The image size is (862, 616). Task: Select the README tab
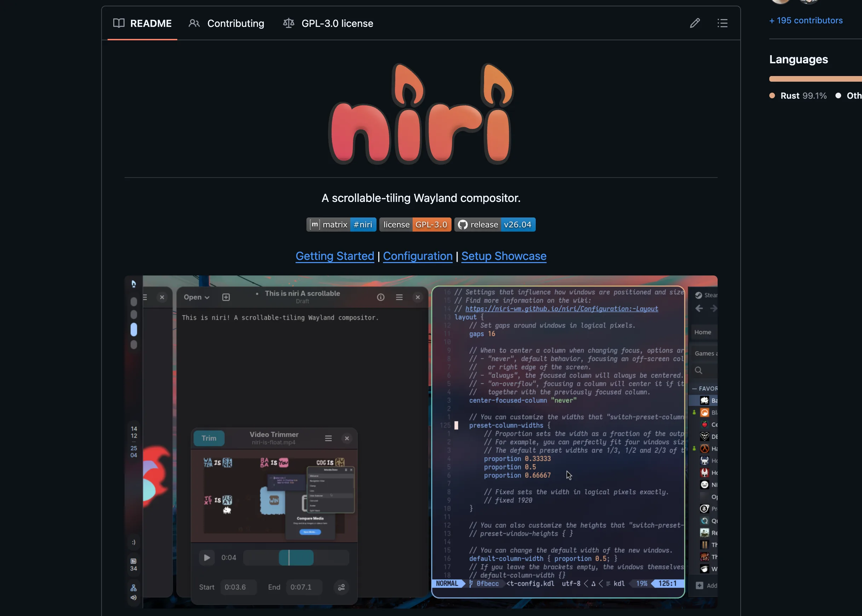tap(142, 24)
